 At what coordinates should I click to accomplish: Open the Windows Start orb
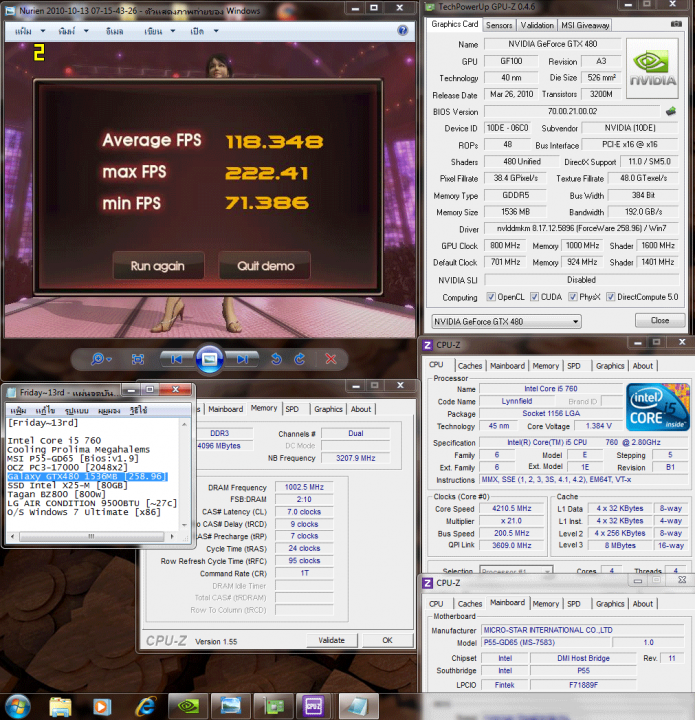[x=17, y=706]
